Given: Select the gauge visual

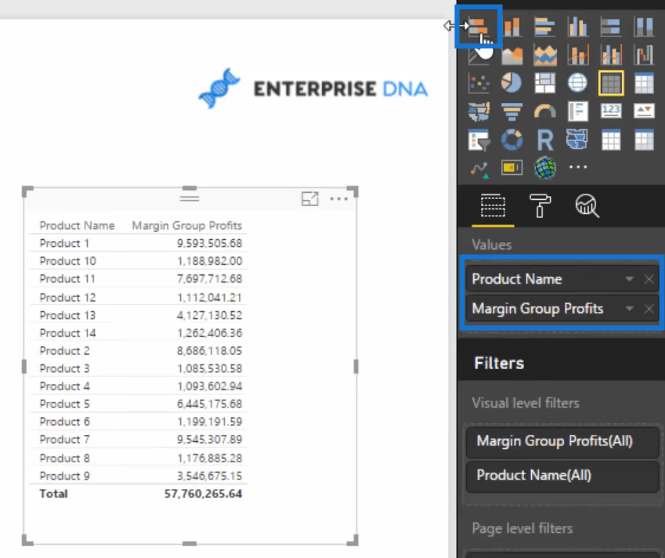Looking at the screenshot, I should tap(545, 112).
